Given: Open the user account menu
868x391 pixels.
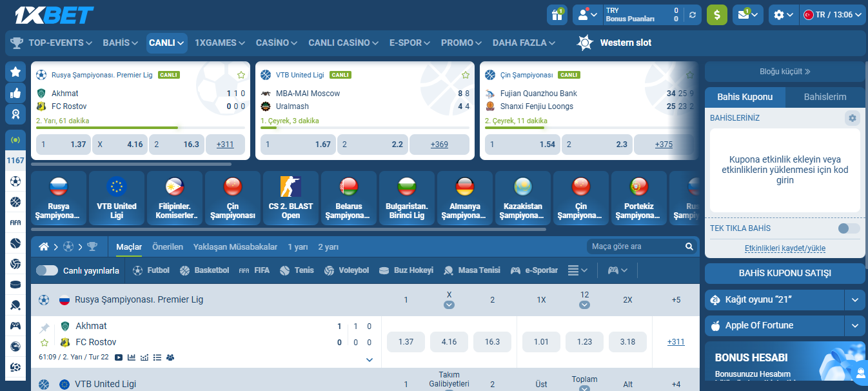Looking at the screenshot, I should [x=587, y=15].
